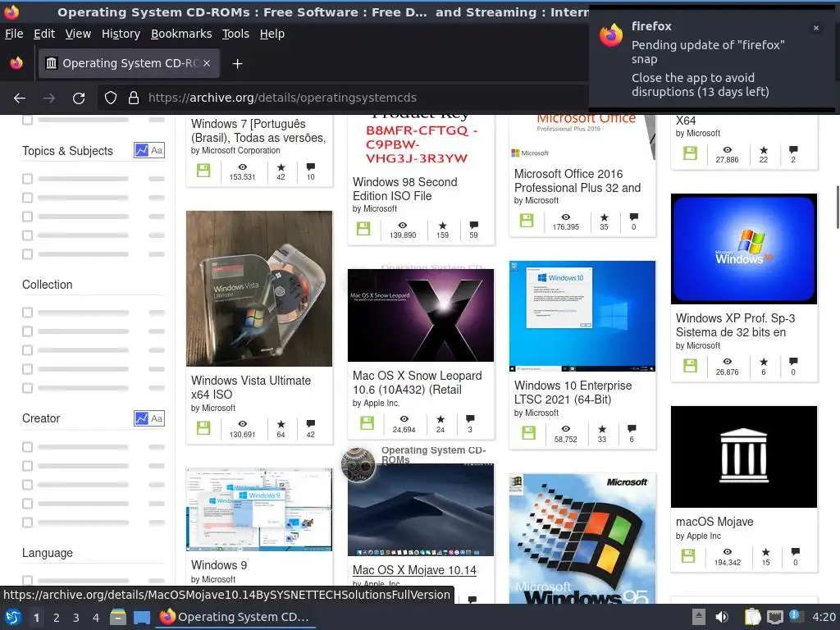The height and width of the screenshot is (630, 840).
Task: Click the star icon on Windows 10 Enterprise LTSC card
Action: tap(602, 428)
